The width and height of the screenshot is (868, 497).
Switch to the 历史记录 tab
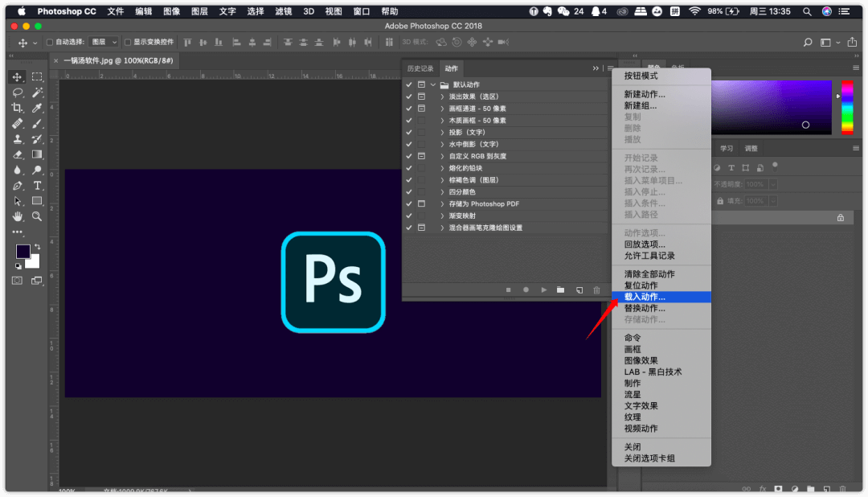(x=420, y=68)
